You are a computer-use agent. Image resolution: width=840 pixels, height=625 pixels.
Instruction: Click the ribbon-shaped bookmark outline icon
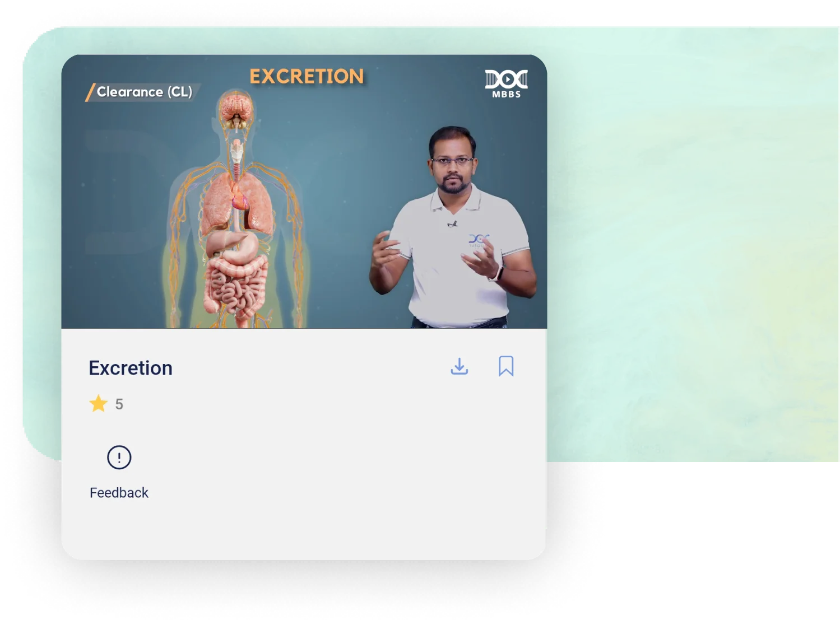point(506,366)
